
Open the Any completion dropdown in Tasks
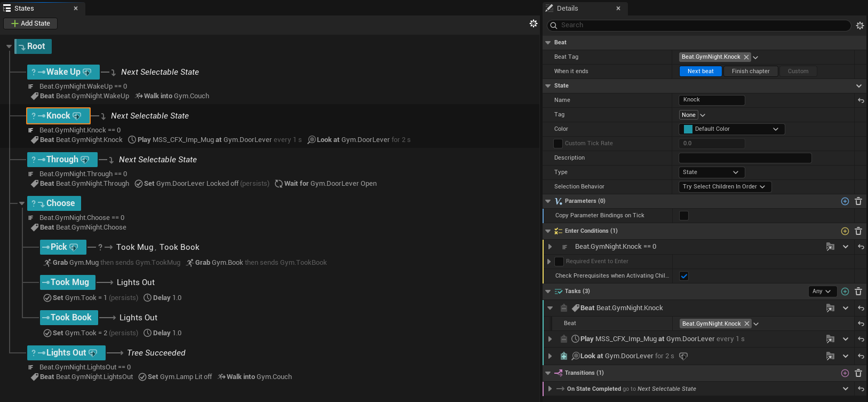(x=822, y=291)
